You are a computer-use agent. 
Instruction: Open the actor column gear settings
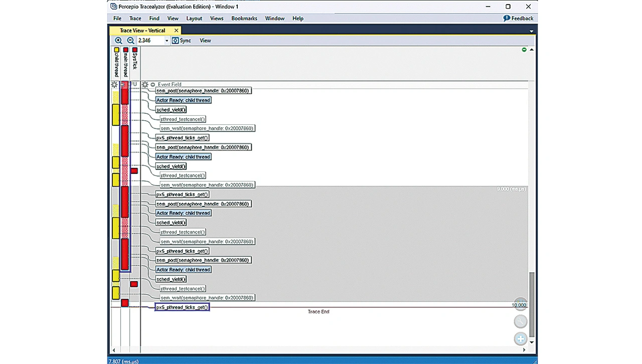(114, 85)
